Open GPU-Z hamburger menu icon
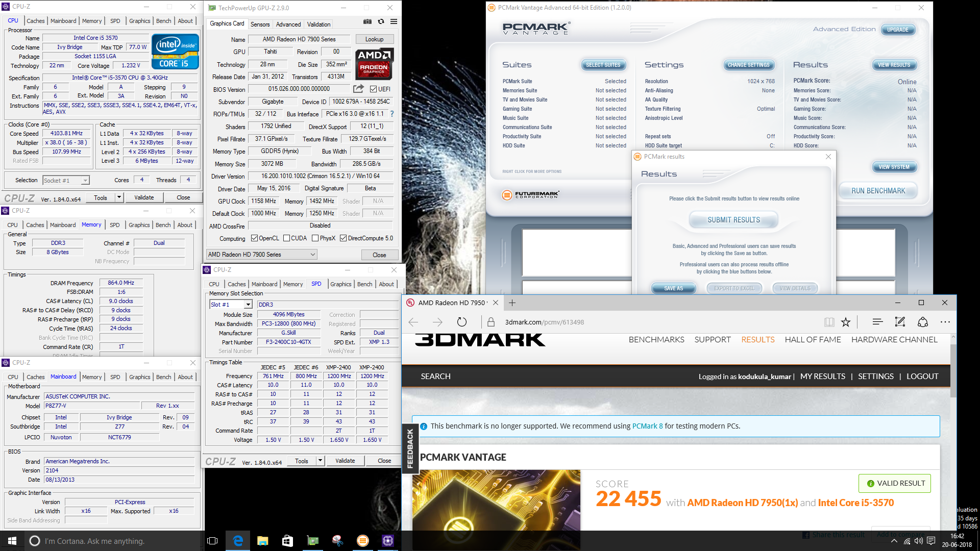The width and height of the screenshot is (980, 551). click(x=394, y=22)
